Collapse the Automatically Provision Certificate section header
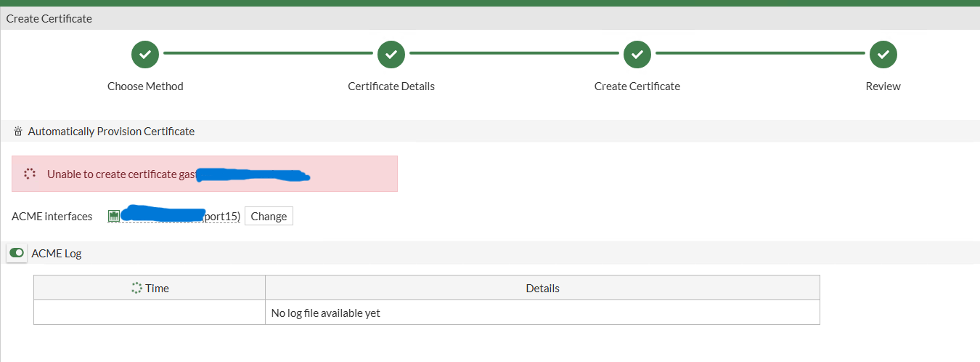 [x=490, y=131]
